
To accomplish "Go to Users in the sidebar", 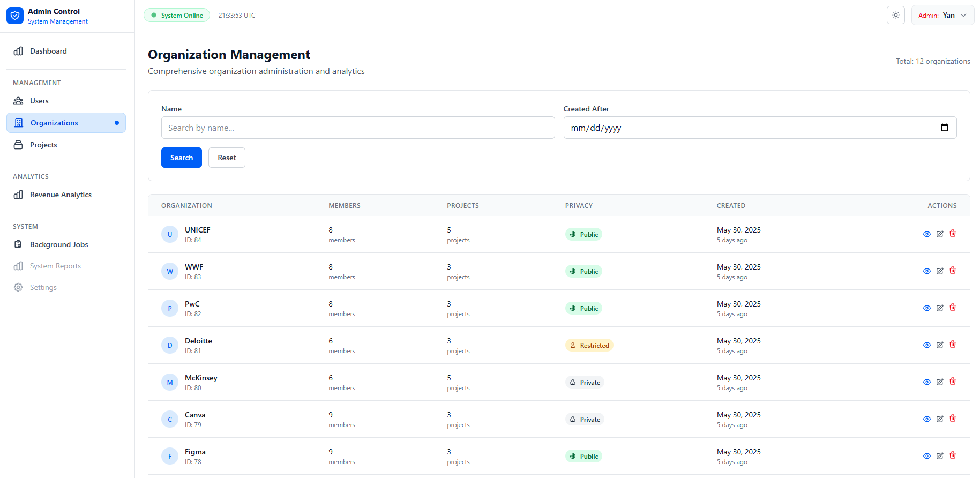I will point(39,101).
